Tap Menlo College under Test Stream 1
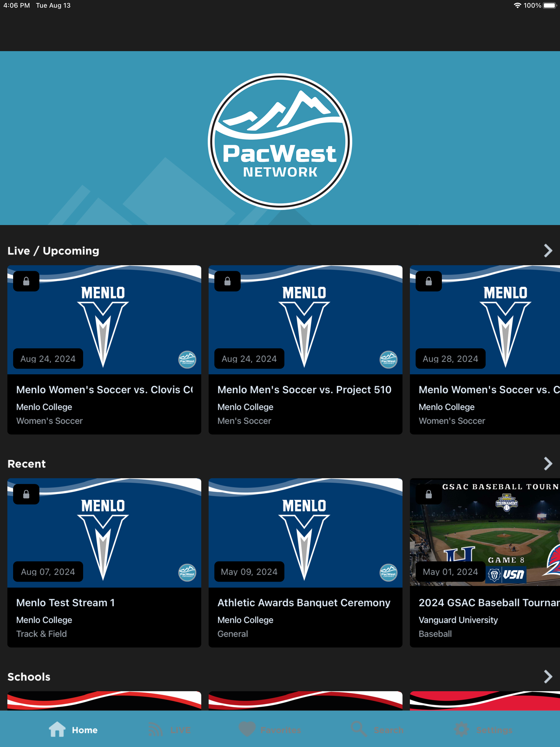Screen dimensions: 560x747 tap(44, 620)
